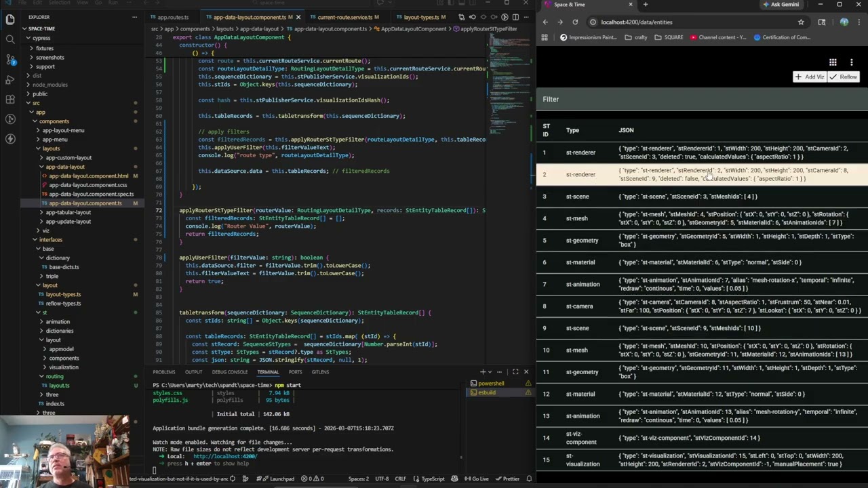Open the GitLens panel tab
Image resolution: width=868 pixels, height=488 pixels.
320,371
